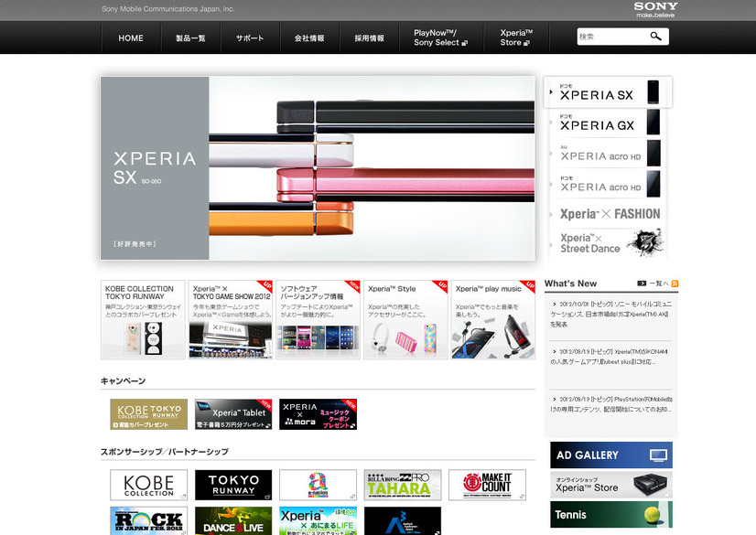
Task: Open the Billabong Pro Tahara logo
Action: [403, 485]
